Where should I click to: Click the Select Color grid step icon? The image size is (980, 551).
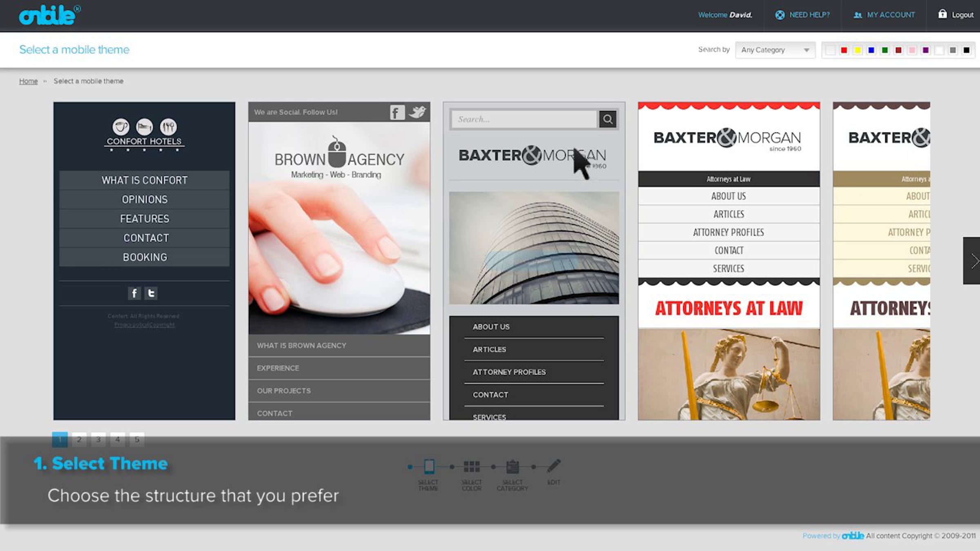coord(472,467)
